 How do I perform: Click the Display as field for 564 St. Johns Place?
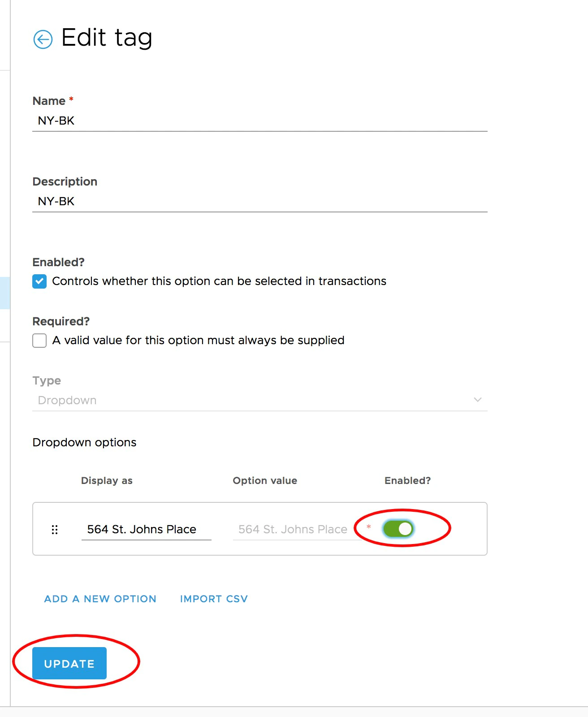[x=146, y=529]
